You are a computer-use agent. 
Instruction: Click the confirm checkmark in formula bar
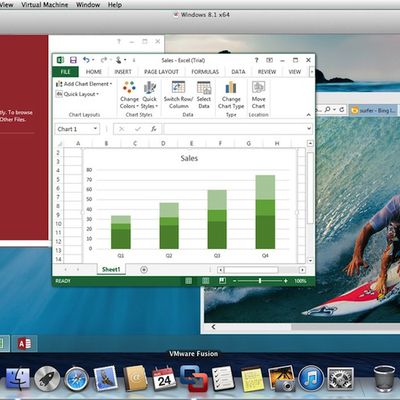pyautogui.click(x=138, y=129)
